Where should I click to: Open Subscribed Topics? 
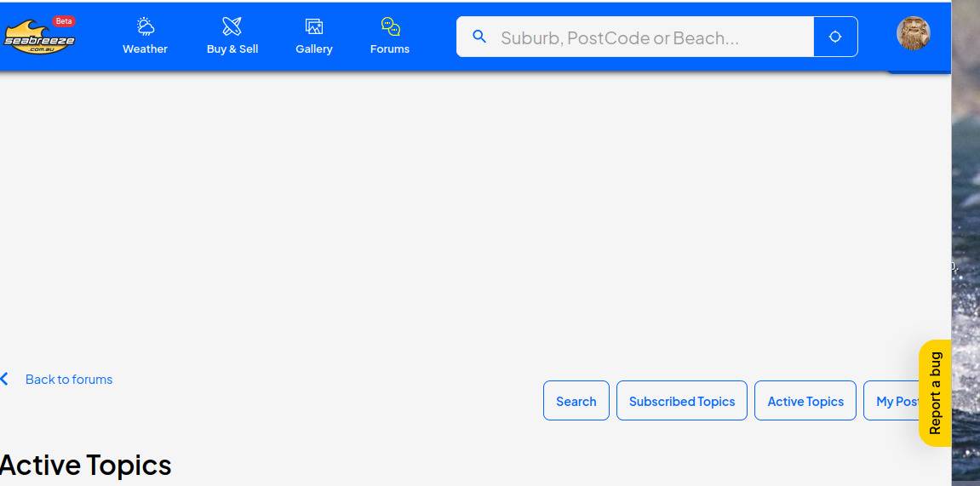[682, 400]
